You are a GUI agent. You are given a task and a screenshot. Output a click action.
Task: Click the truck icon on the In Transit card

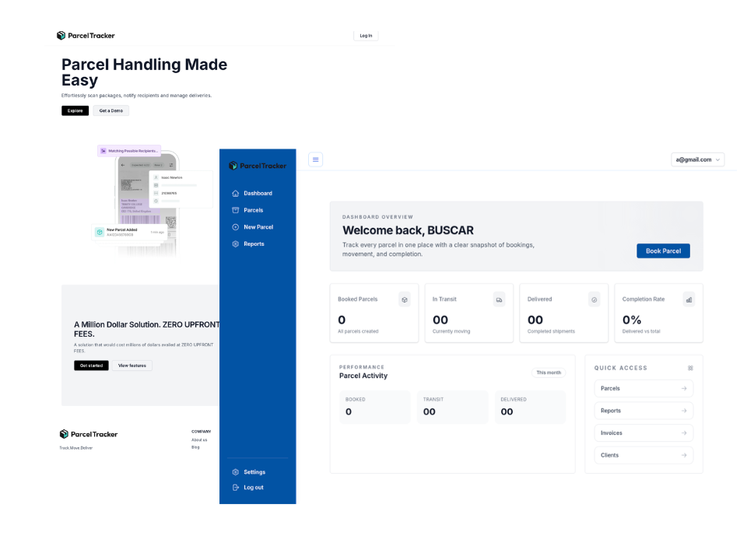(x=499, y=299)
